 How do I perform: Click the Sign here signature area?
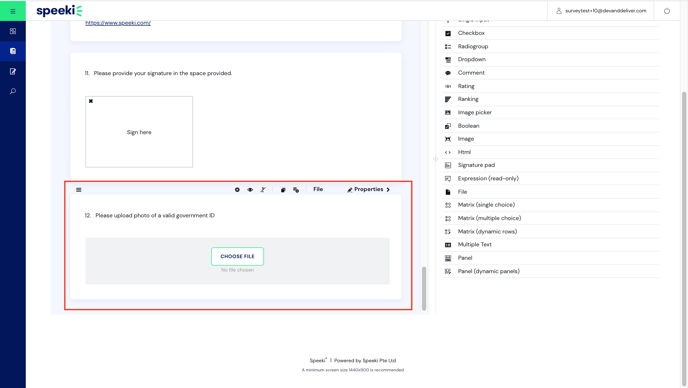[x=139, y=132]
